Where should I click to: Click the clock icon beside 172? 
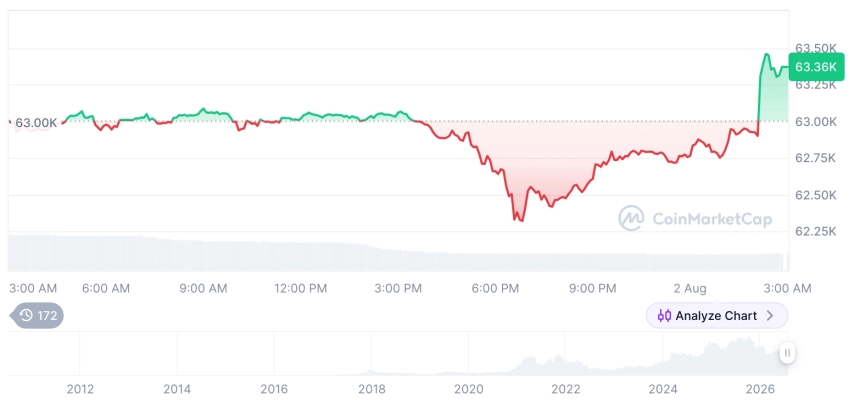click(x=26, y=315)
